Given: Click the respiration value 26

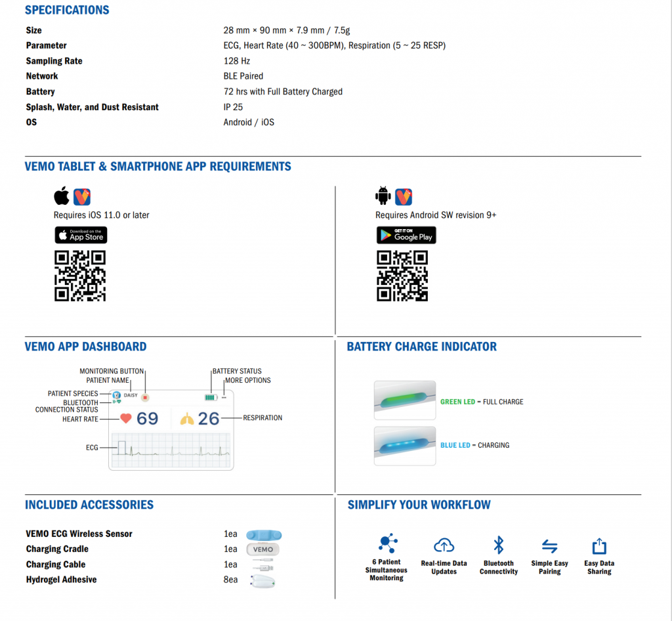Looking at the screenshot, I should pyautogui.click(x=209, y=419).
